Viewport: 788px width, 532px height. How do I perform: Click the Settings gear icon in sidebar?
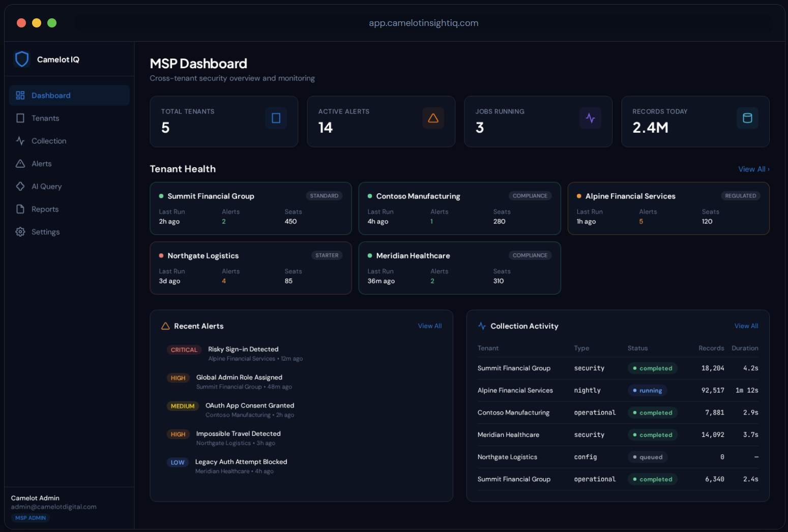pos(20,231)
